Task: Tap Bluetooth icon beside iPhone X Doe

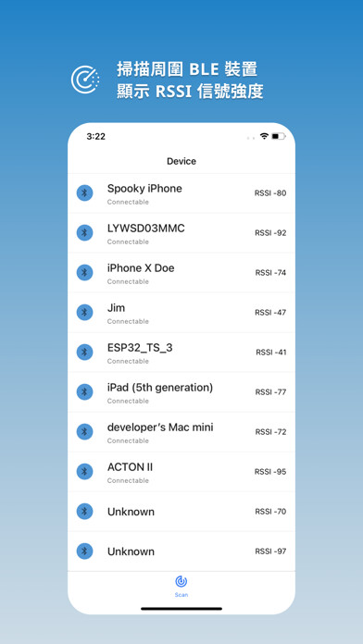Action: pyautogui.click(x=84, y=272)
